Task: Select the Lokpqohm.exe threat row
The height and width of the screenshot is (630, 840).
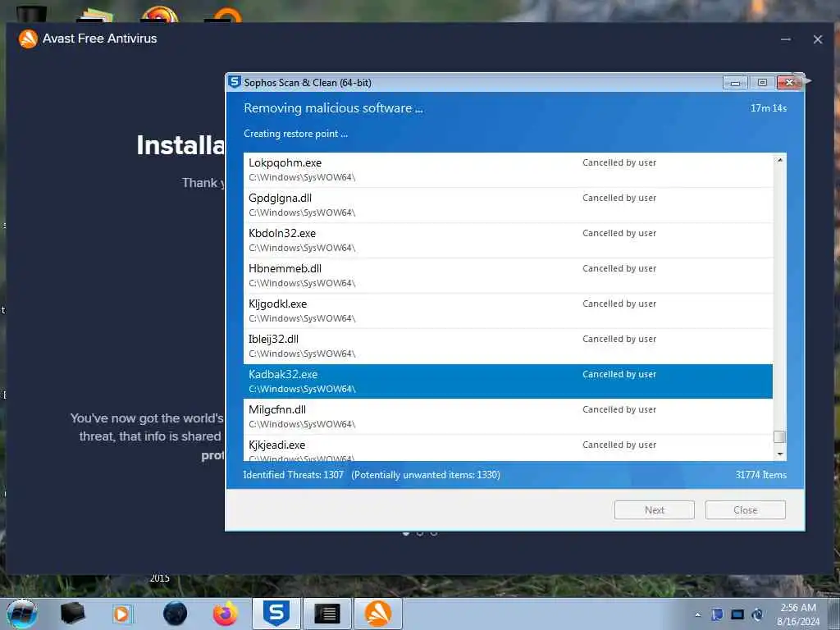Action: [508, 169]
